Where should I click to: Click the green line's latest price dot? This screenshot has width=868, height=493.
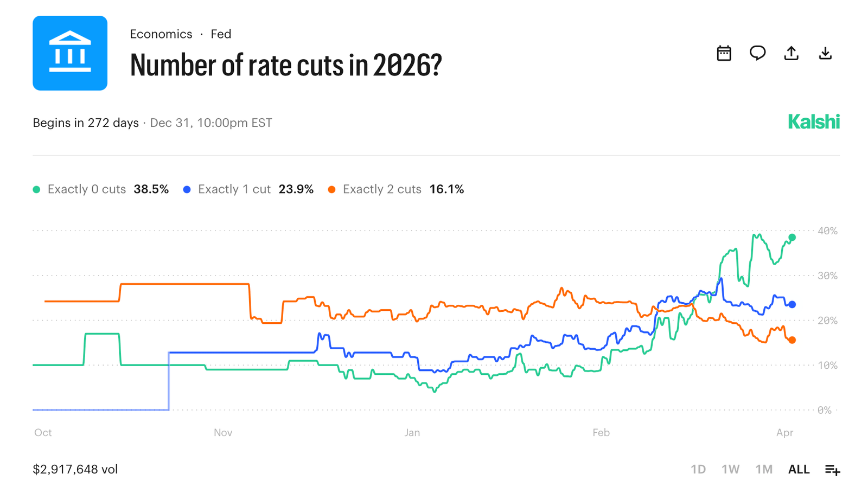click(x=792, y=237)
